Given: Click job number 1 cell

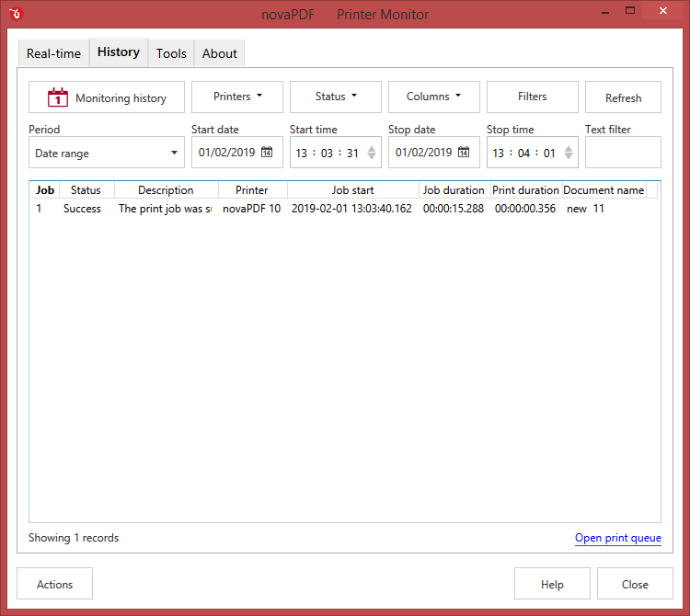Looking at the screenshot, I should [x=39, y=209].
